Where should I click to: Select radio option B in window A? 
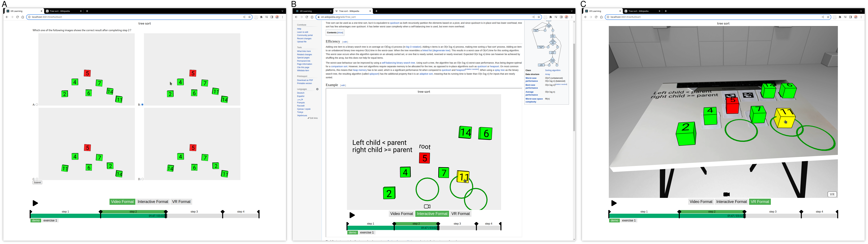142,104
